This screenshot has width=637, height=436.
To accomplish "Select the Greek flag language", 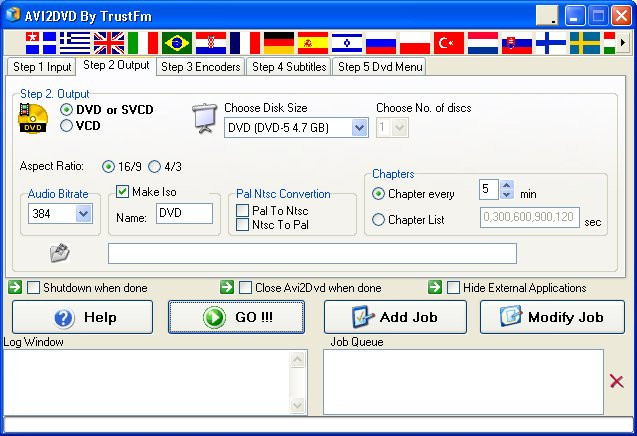I will pyautogui.click(x=75, y=43).
